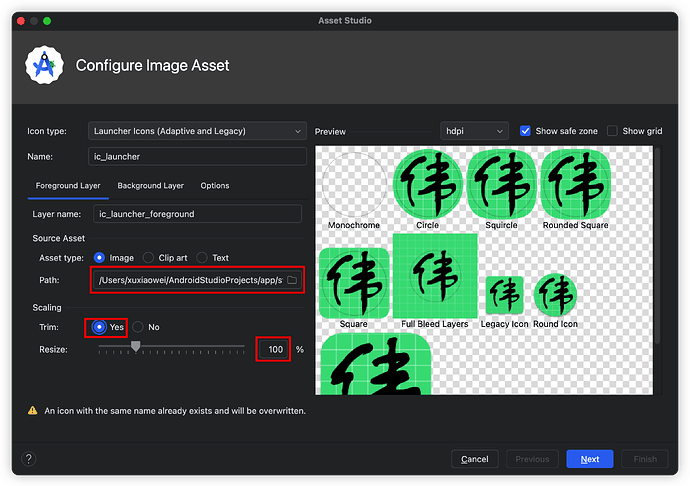This screenshot has width=690, height=486.
Task: Select the Clip art asset type
Action: (x=149, y=258)
